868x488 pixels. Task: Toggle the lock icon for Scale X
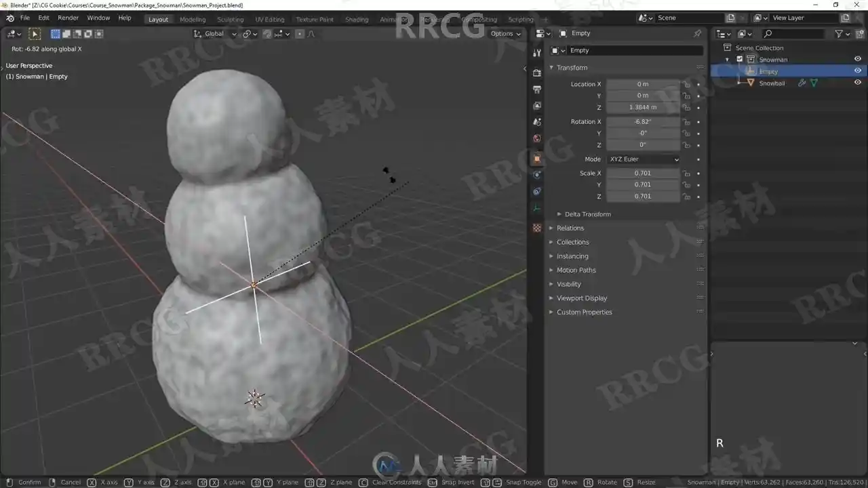pos(687,174)
